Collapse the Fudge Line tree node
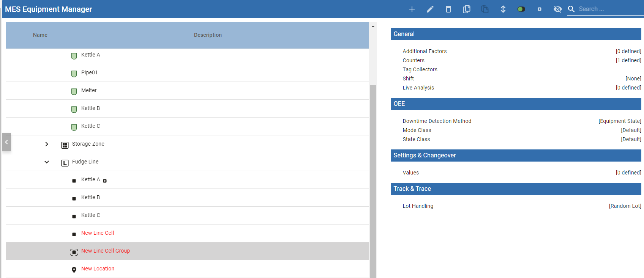Image resolution: width=644 pixels, height=278 pixels. click(x=47, y=162)
